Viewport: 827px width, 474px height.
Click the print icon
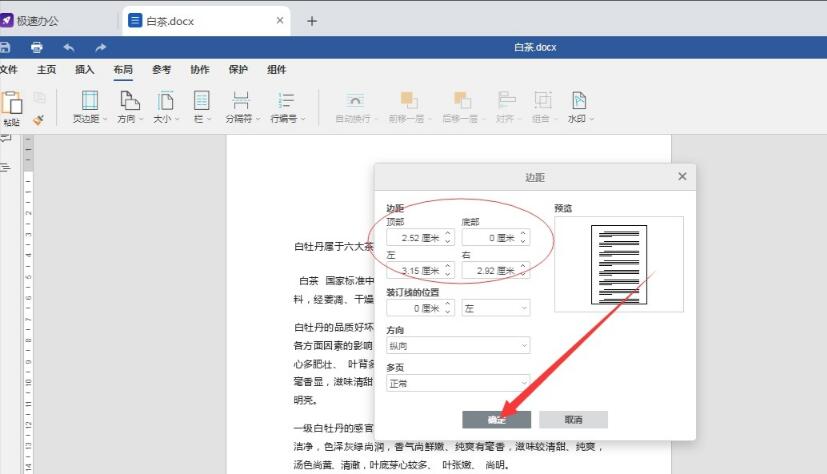point(36,47)
